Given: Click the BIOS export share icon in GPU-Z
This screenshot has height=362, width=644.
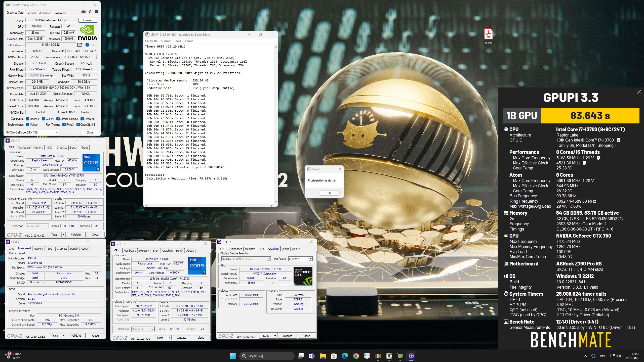Looking at the screenshot, I should click(80, 45).
